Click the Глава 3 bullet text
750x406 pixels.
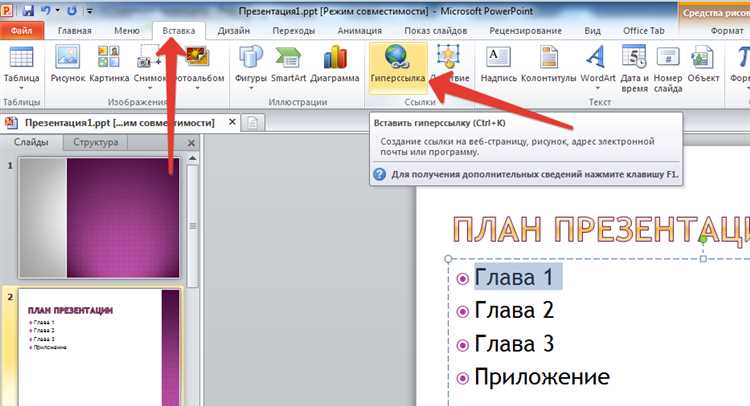514,343
